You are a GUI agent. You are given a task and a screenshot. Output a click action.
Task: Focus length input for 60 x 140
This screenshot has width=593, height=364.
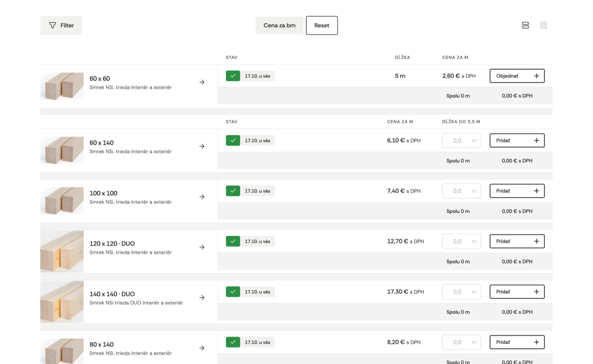point(462,141)
